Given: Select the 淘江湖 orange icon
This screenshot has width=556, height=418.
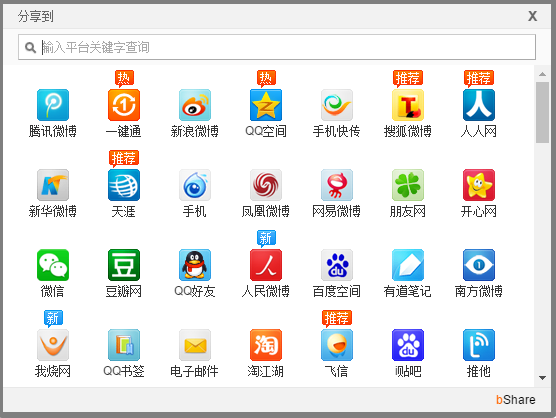Looking at the screenshot, I should point(266,345).
